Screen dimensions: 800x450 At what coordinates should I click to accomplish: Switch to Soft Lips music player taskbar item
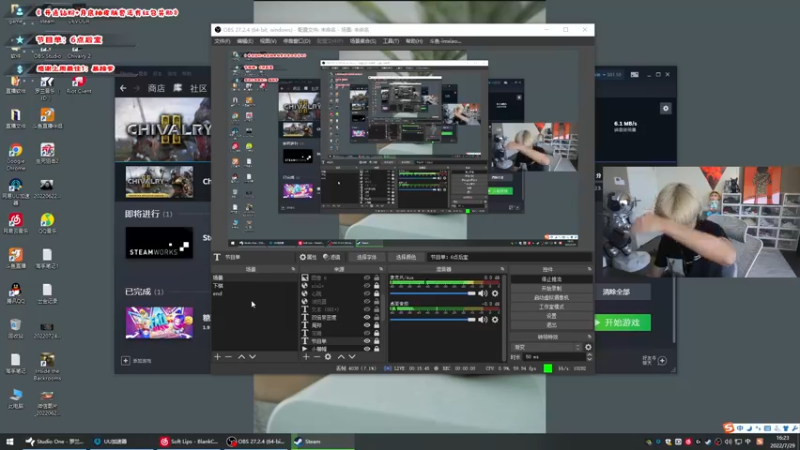coord(189,441)
